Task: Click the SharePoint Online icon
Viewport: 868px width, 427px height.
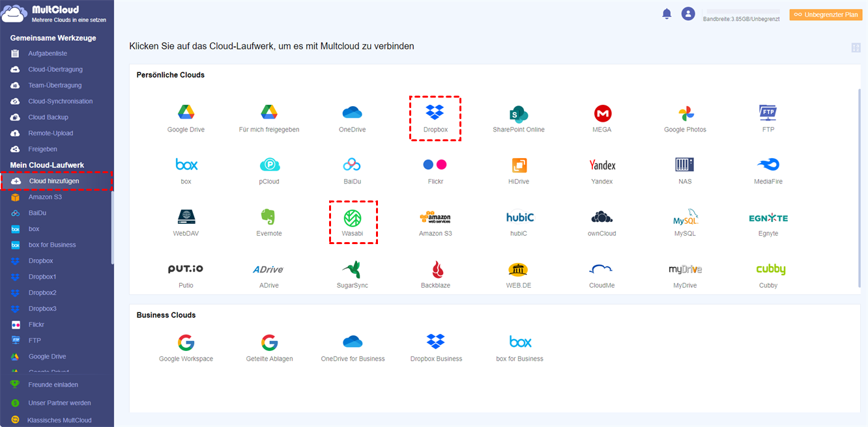Action: click(x=519, y=113)
